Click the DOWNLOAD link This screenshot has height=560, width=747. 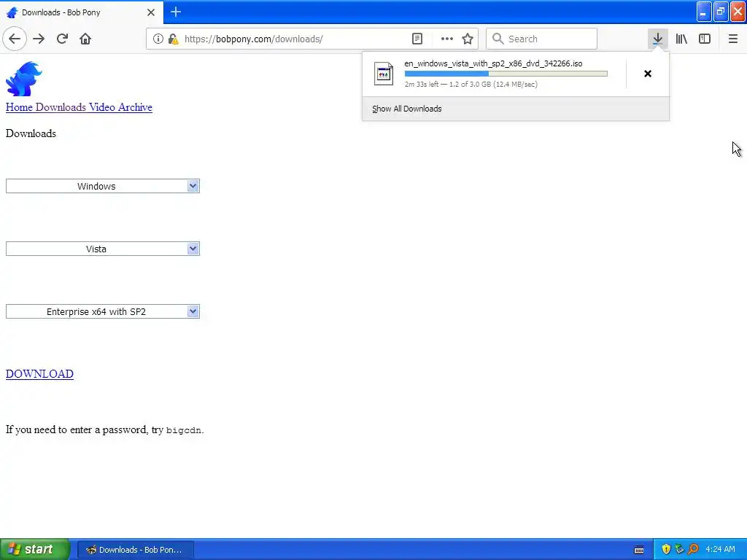coord(39,374)
